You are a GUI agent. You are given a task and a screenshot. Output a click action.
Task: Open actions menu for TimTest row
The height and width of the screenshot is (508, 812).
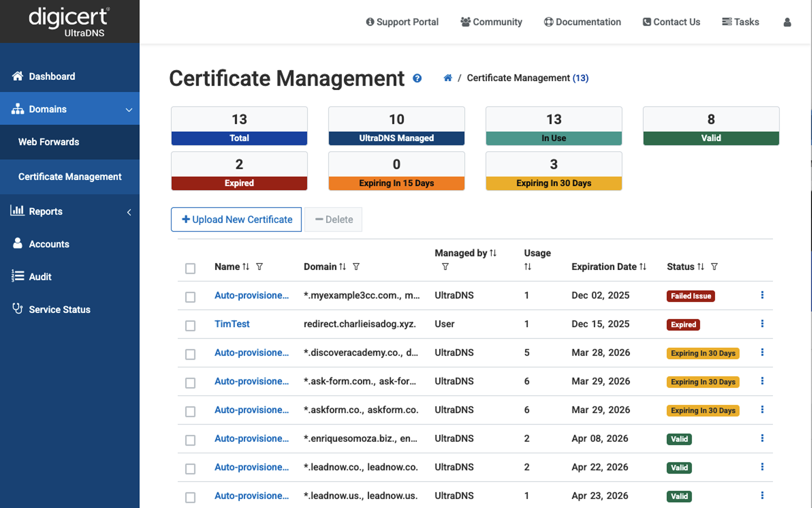[762, 324]
